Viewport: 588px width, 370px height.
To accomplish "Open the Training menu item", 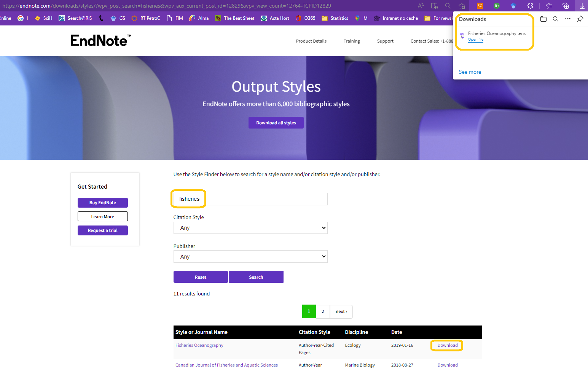I will (352, 41).
